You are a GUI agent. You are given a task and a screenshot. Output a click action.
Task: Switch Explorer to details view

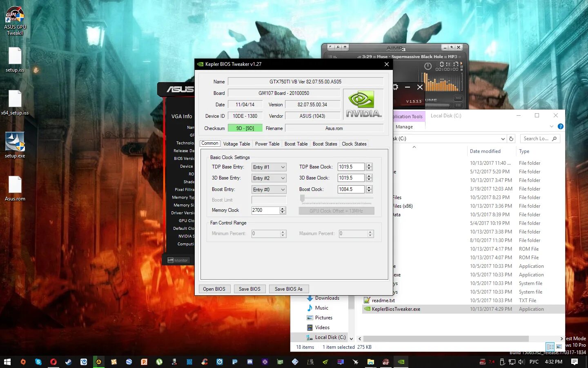[x=550, y=347]
